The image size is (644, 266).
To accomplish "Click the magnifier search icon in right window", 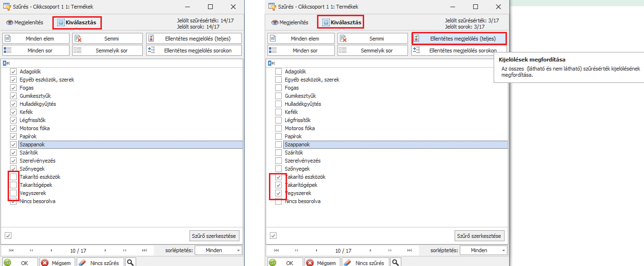I will click(395, 262).
